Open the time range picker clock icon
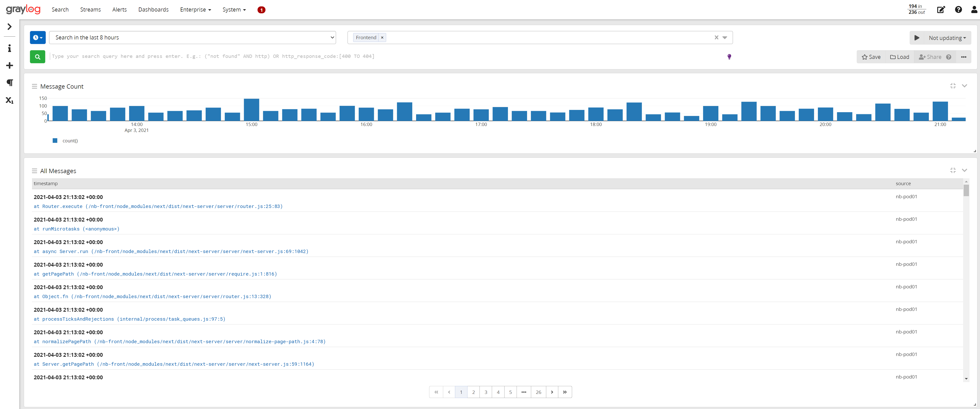980x409 pixels. click(x=37, y=37)
